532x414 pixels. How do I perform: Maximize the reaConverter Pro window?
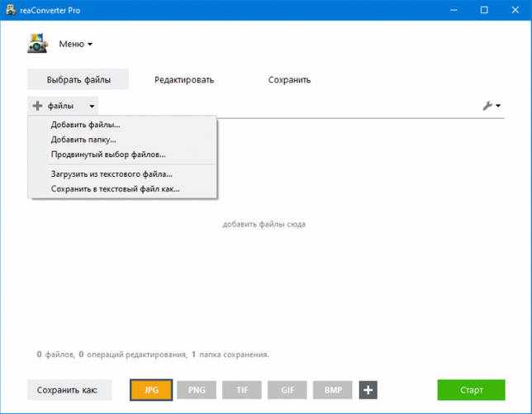point(484,10)
